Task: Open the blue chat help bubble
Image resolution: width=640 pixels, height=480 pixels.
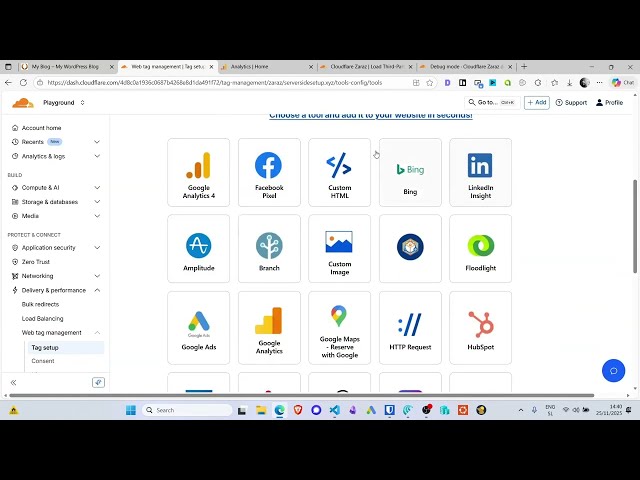Action: 613,371
